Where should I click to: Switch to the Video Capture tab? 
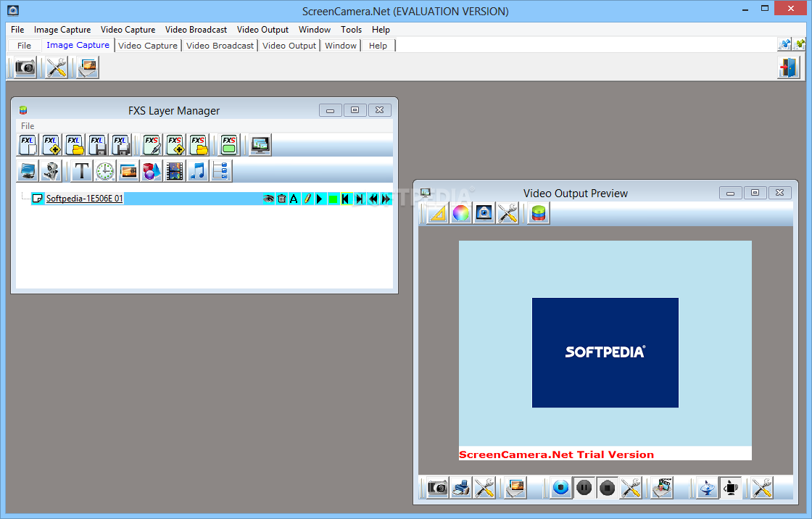pos(148,46)
